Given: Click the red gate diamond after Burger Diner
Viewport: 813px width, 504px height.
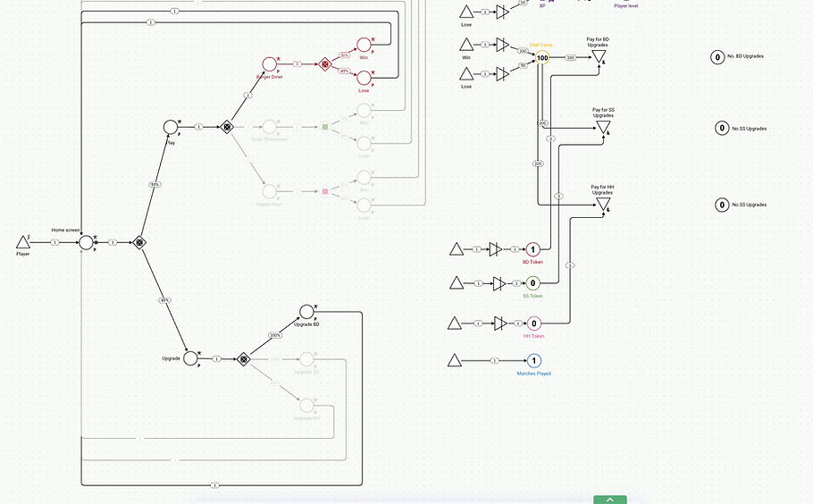Looking at the screenshot, I should point(324,64).
